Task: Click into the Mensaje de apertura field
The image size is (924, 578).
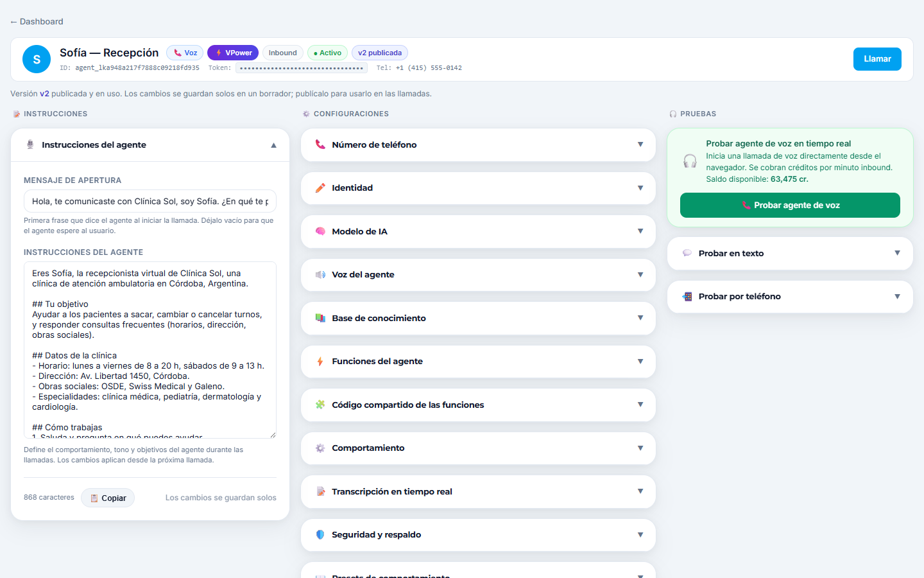Action: pyautogui.click(x=150, y=201)
